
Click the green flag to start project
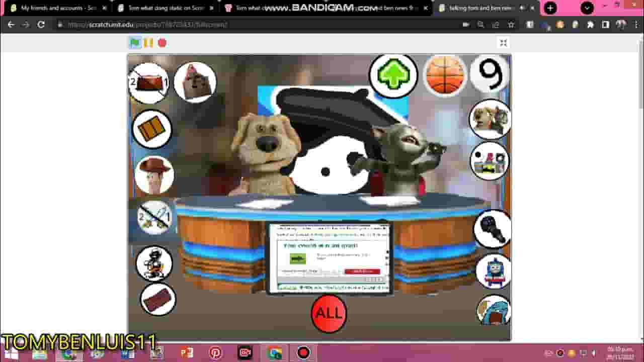point(134,43)
